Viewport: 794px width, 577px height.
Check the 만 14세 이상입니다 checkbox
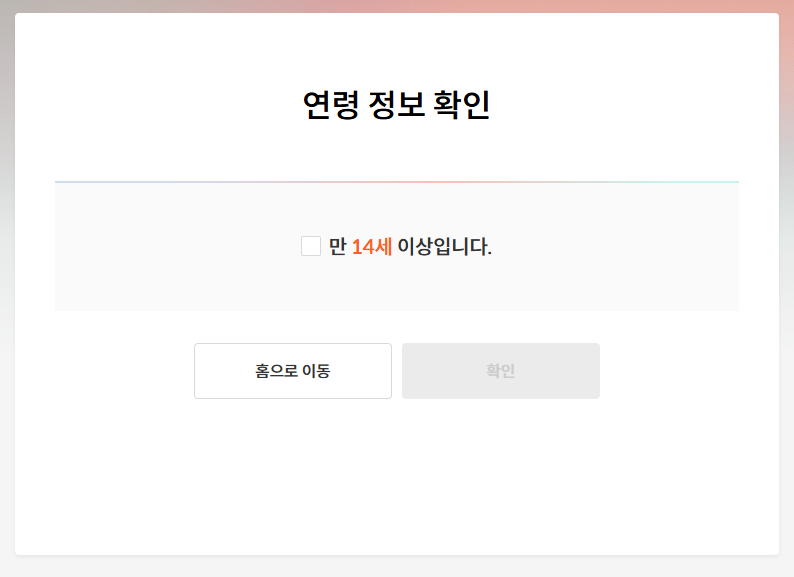(x=310, y=246)
